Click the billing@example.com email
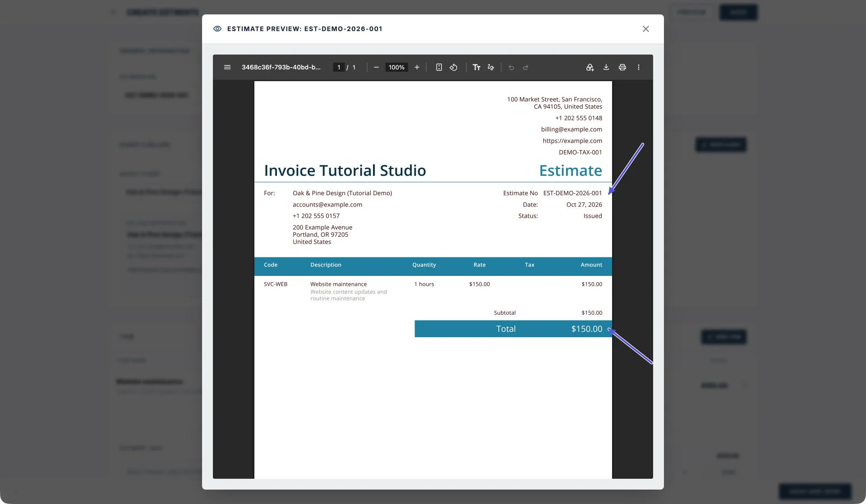This screenshot has height=504, width=866. click(x=571, y=129)
